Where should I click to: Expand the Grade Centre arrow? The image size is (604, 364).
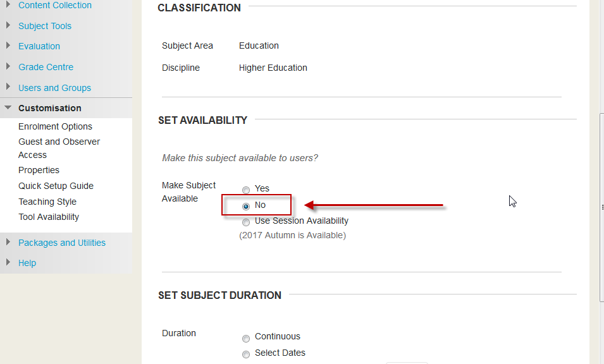point(8,67)
